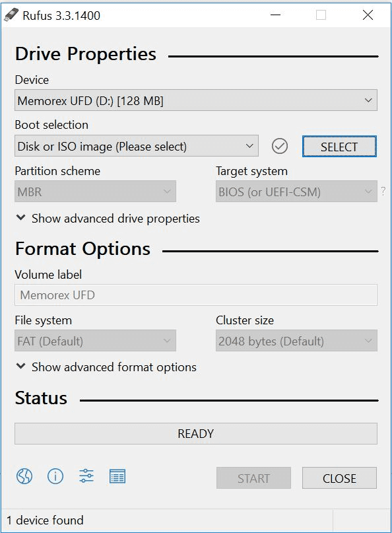Open the language selection globe icon

pos(24,476)
